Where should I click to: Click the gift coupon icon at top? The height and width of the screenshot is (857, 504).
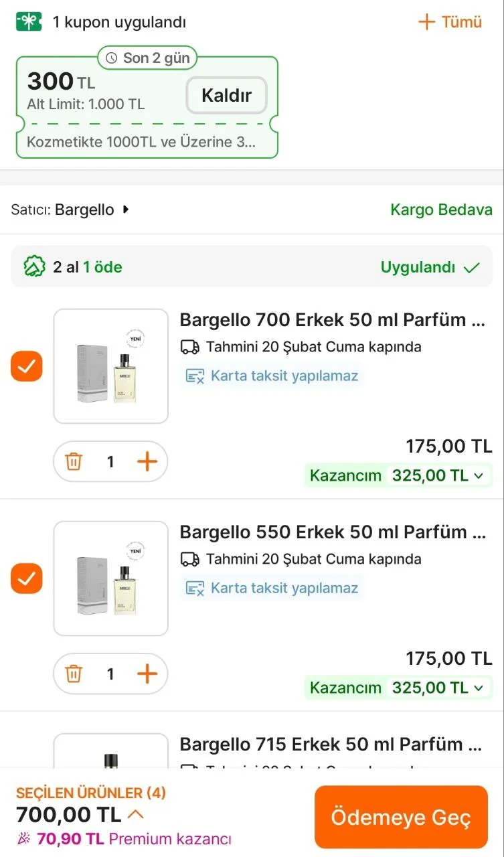[x=29, y=22]
